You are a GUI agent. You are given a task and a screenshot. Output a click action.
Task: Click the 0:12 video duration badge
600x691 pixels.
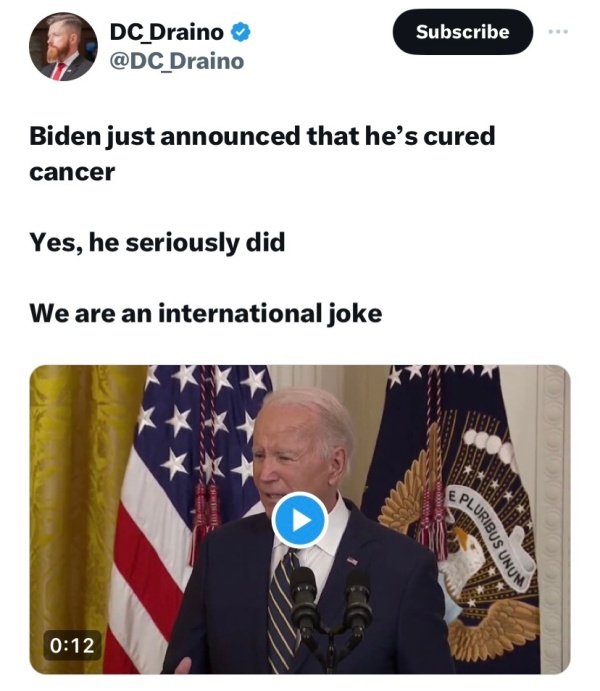[x=72, y=645]
